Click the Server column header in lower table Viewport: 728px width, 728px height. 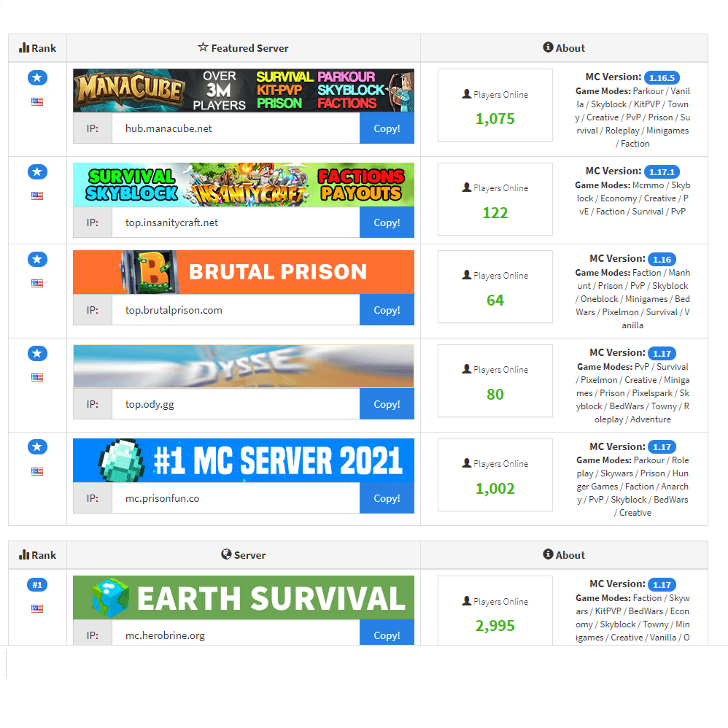pos(244,555)
